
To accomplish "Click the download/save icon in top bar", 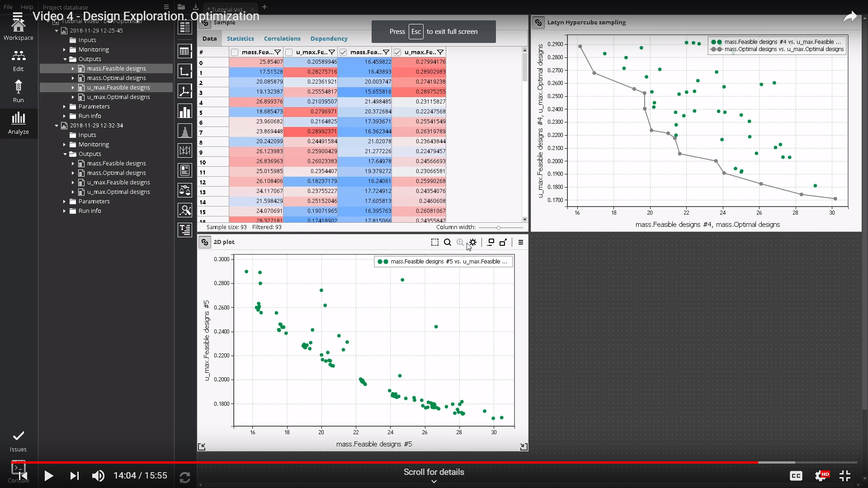I will click(x=195, y=7).
